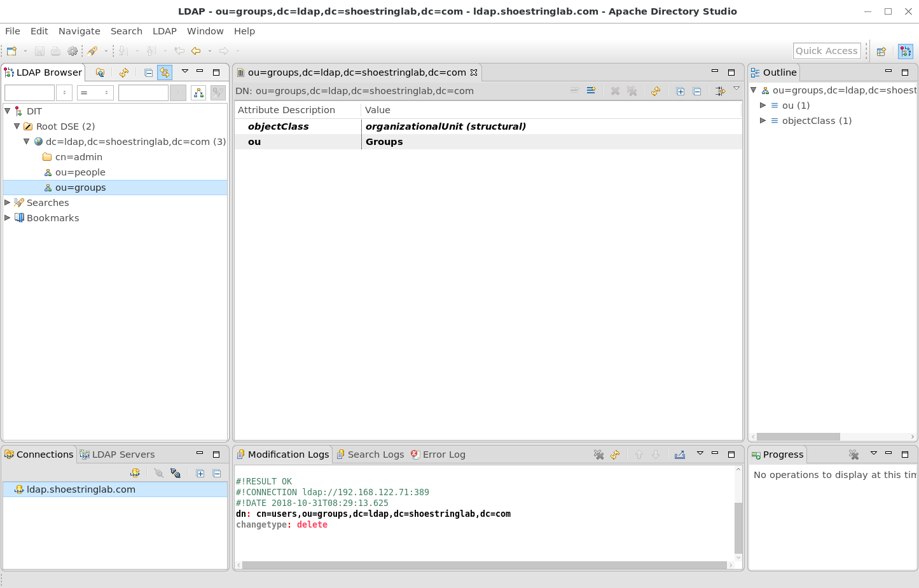Expand objectClass (1) in Outline

click(x=763, y=121)
